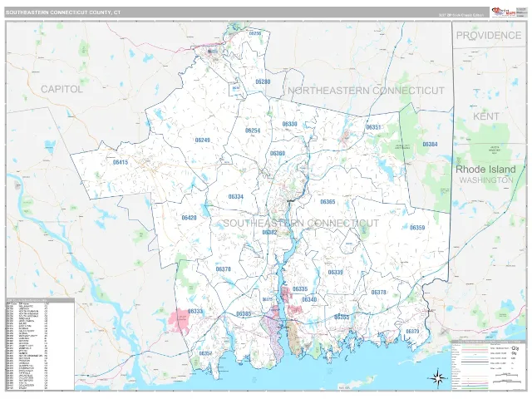Click ZIP code label 06359

417,228
